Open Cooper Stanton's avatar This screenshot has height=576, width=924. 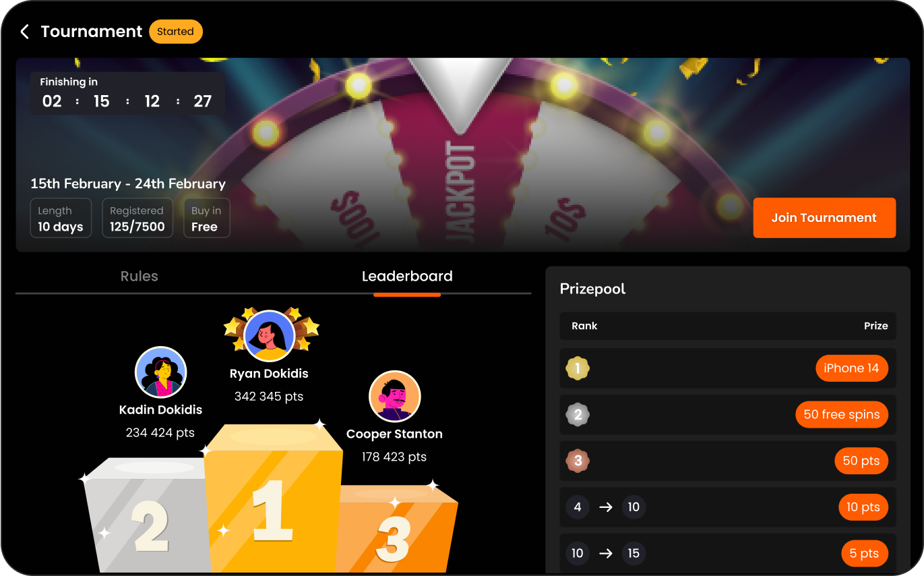pyautogui.click(x=395, y=397)
